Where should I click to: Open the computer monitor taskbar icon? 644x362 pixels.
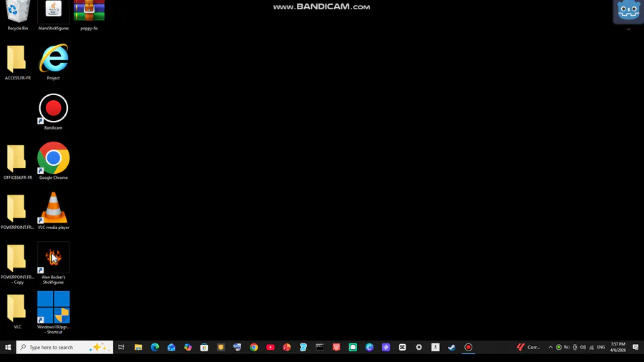point(238,347)
